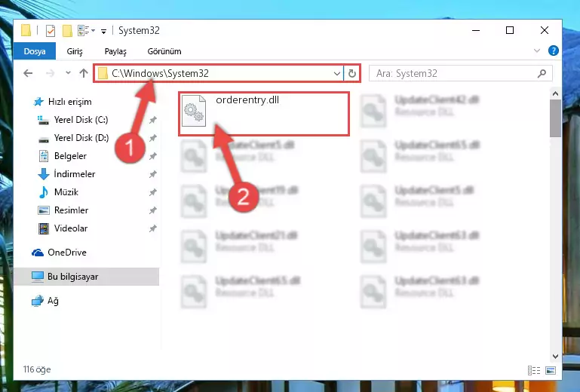Open İndirmeler folder in sidebar
580x392 pixels.
[75, 174]
